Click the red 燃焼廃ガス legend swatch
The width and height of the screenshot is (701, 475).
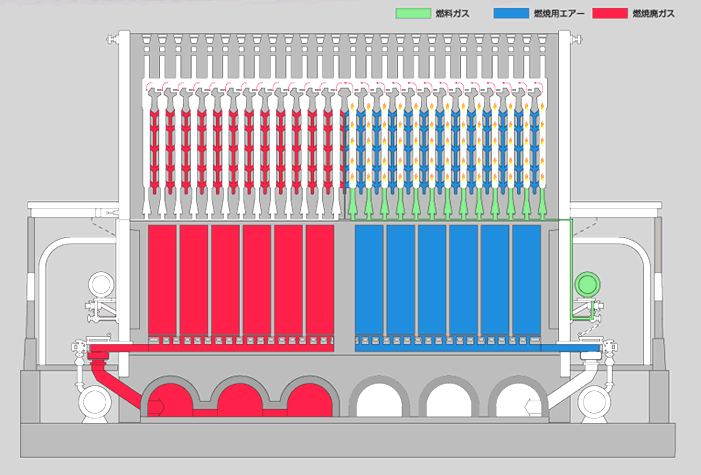(610, 13)
